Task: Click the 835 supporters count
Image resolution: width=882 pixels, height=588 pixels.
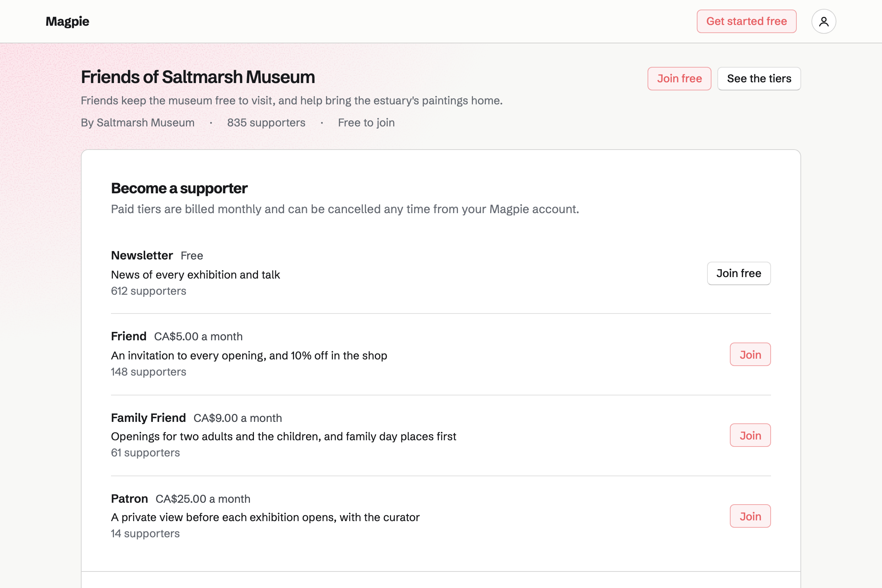Action: (x=266, y=123)
